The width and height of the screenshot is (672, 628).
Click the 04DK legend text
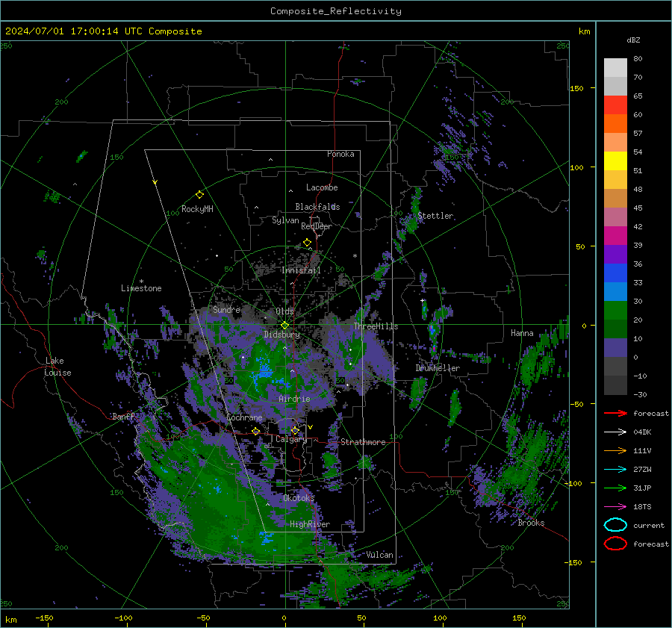(642, 432)
